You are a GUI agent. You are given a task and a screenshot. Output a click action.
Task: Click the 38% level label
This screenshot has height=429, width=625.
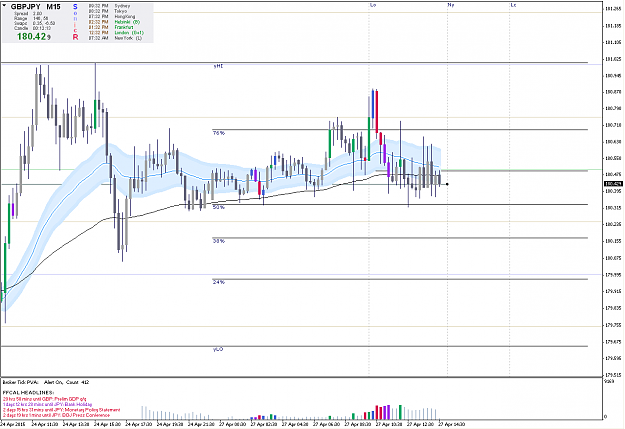tap(218, 241)
